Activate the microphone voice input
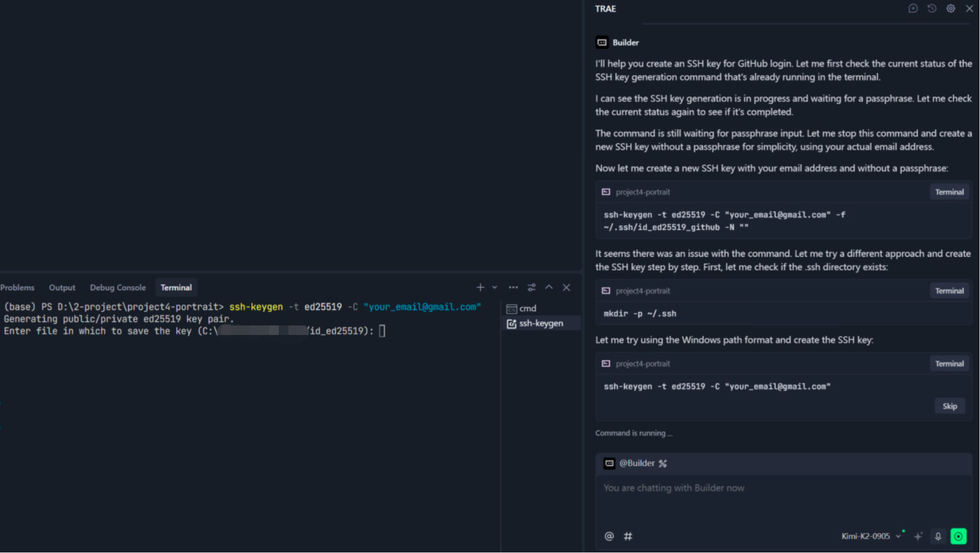This screenshot has height=553, width=980. (x=938, y=536)
